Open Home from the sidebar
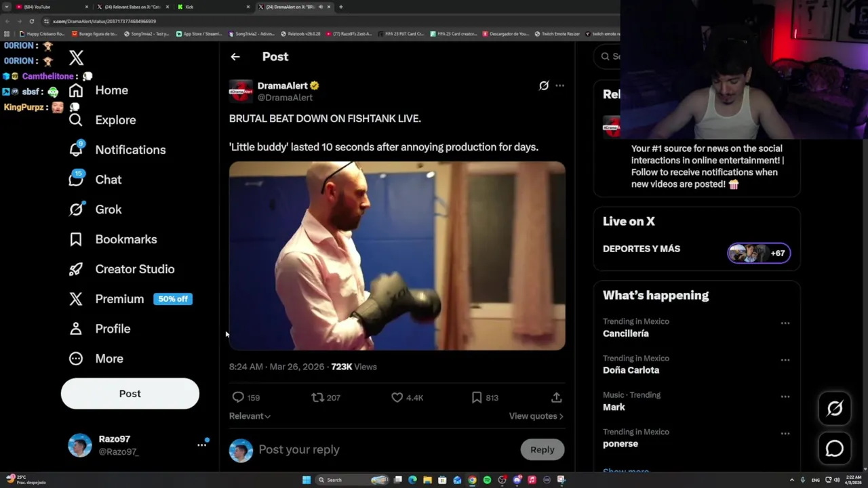 click(98, 90)
